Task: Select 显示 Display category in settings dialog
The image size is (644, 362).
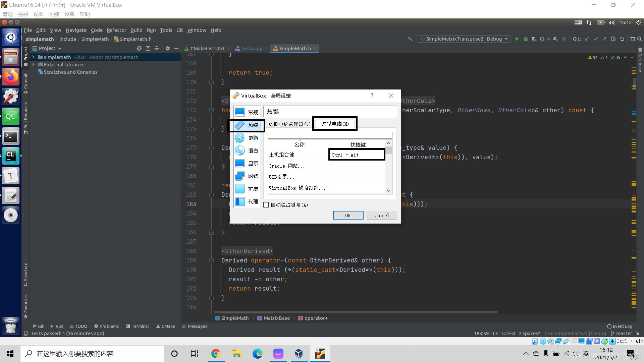Action: (247, 163)
